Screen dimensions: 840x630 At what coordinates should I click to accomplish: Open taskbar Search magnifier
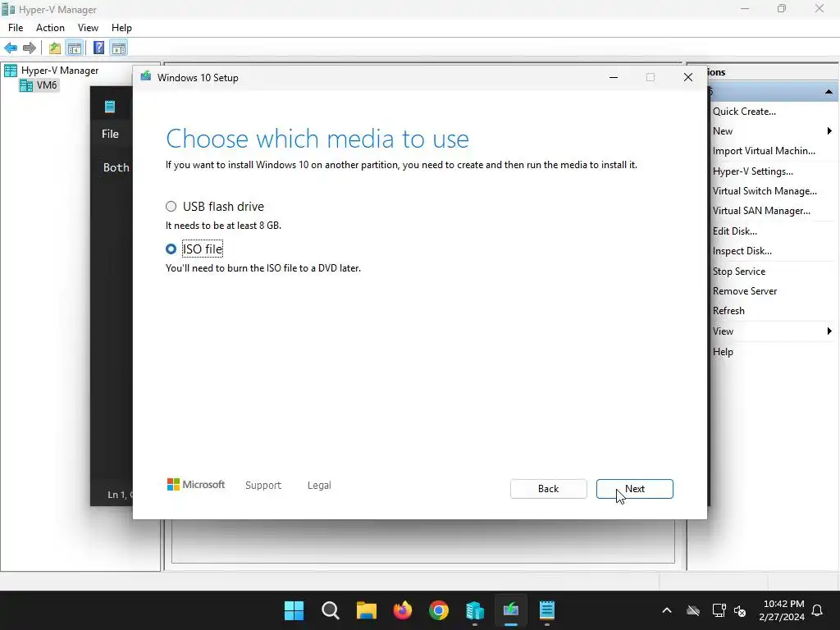[x=331, y=610]
